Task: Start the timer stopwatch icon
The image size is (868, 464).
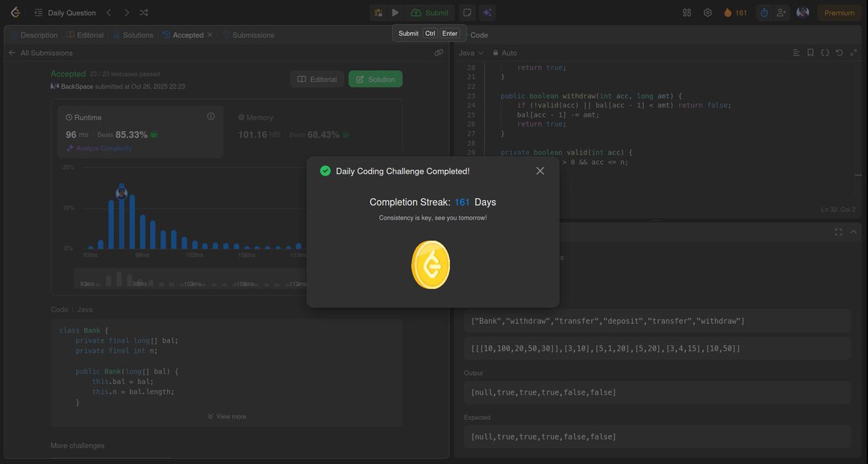Action: coord(764,12)
